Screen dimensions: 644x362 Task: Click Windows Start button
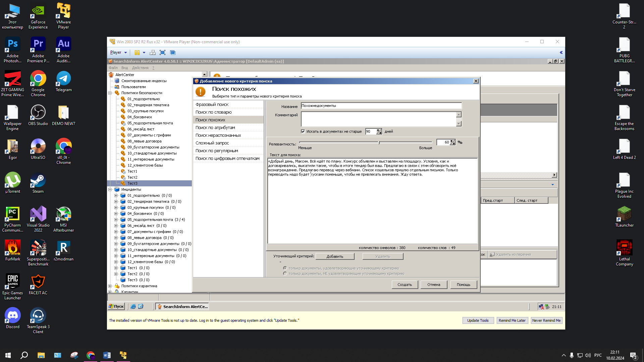click(x=8, y=355)
